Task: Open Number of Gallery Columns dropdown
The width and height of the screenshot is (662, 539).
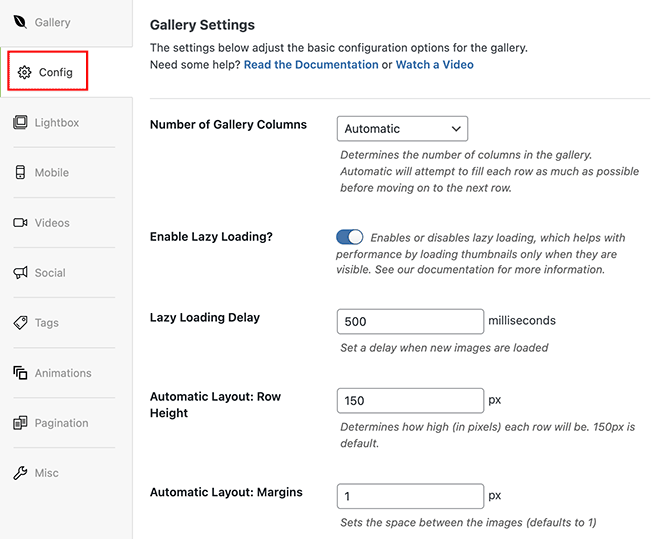Action: 402,129
